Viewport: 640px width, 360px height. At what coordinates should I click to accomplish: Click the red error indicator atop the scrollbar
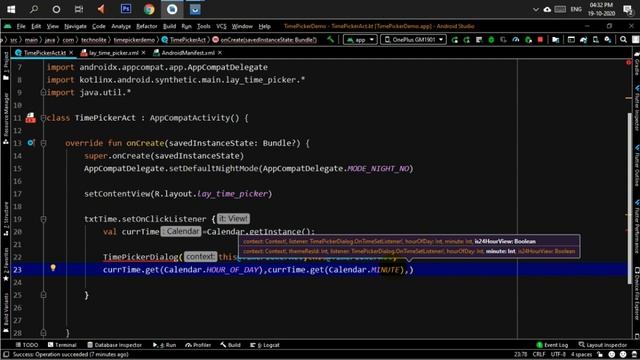click(628, 62)
